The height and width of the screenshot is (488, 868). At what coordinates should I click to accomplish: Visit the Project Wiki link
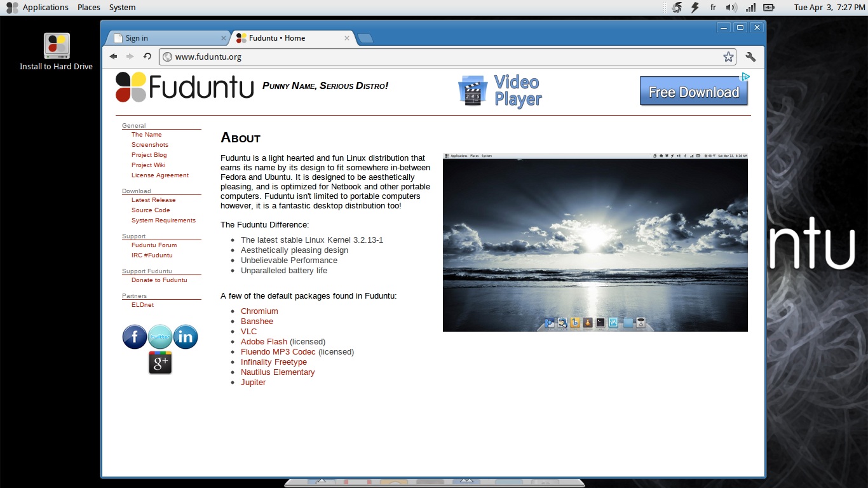(x=149, y=165)
